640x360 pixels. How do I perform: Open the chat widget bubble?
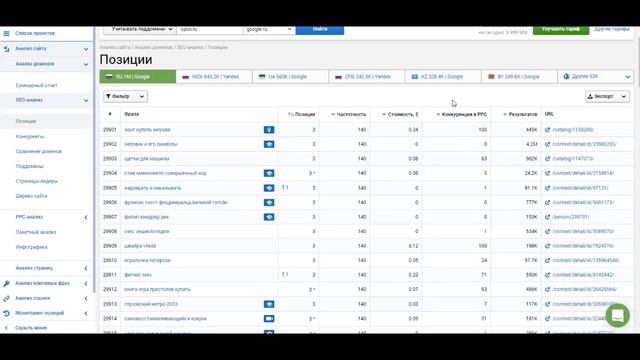point(618,315)
